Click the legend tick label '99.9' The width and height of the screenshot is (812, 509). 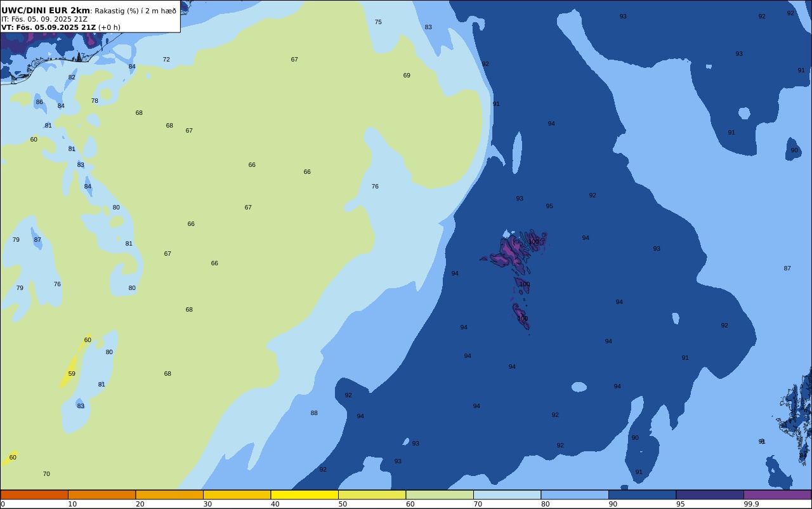751,504
